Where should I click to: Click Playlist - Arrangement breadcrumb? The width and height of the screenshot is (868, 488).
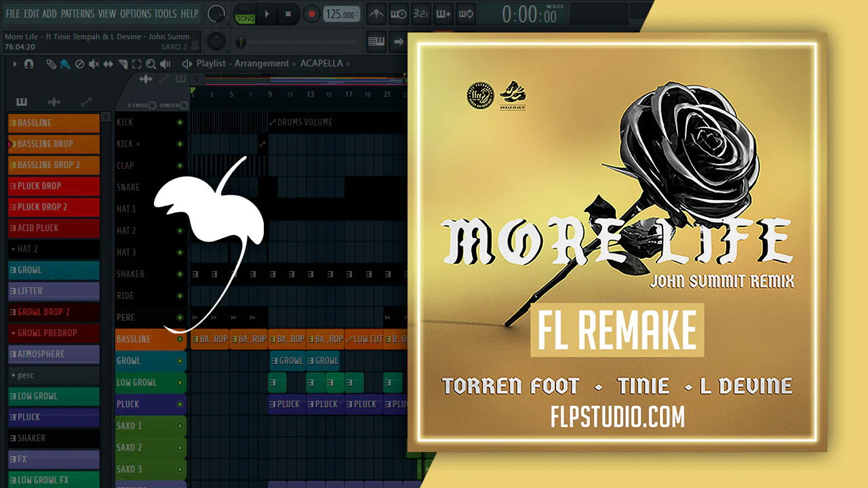pyautogui.click(x=243, y=64)
